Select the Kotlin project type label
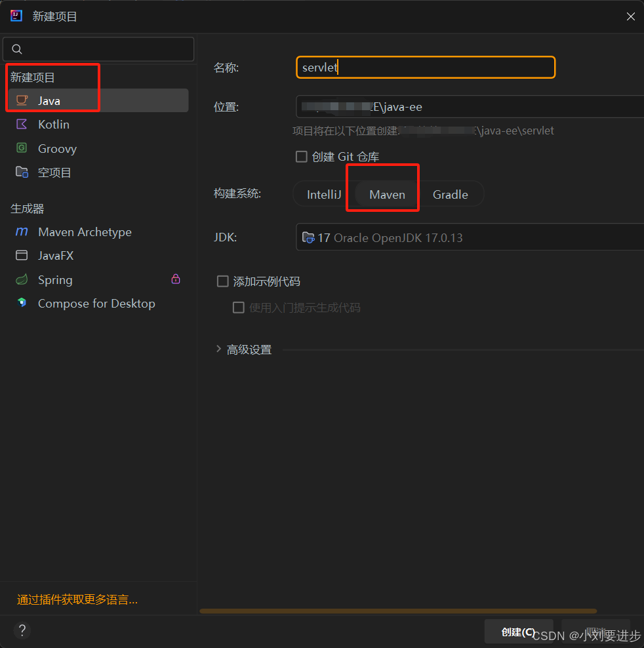 54,125
